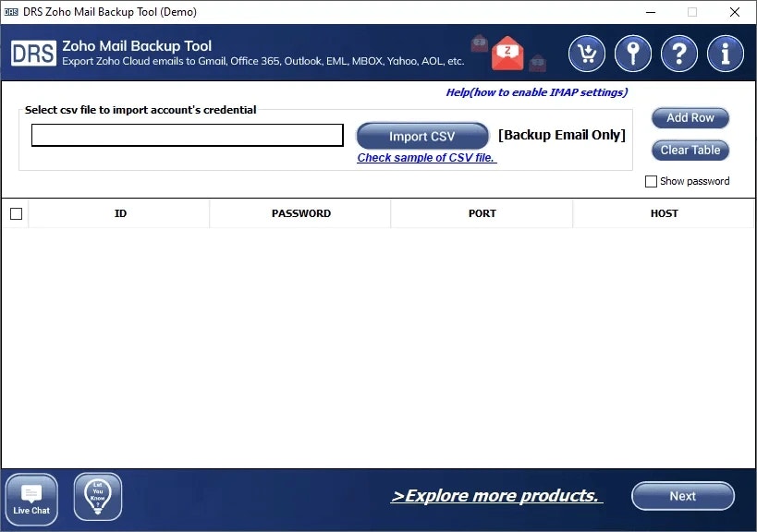Click the PASSWORD column header
Viewport: 757px width, 532px height.
pos(300,213)
